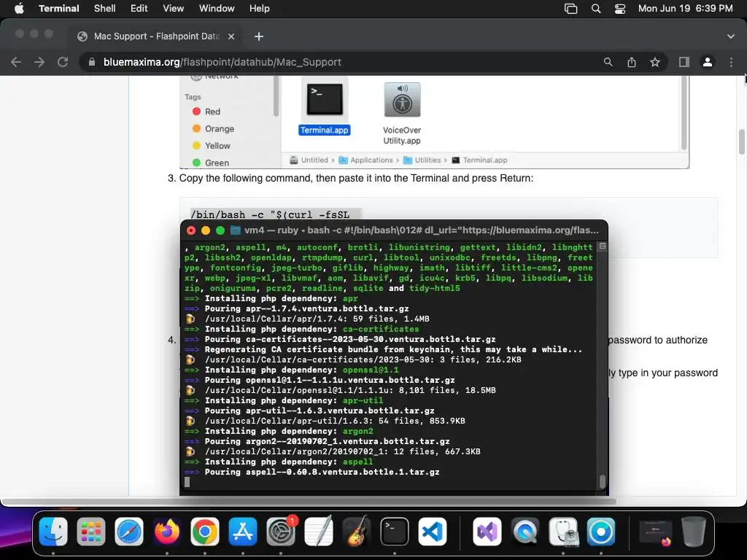Screen dimensions: 747x560
Task: Open Google Chrome from the Dock
Action: coord(205,532)
